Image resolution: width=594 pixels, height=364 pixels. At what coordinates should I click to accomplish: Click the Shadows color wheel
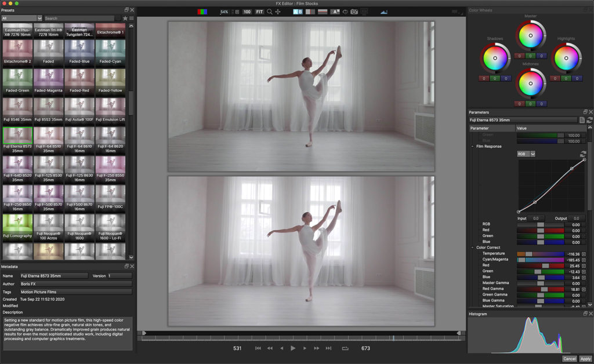[495, 59]
